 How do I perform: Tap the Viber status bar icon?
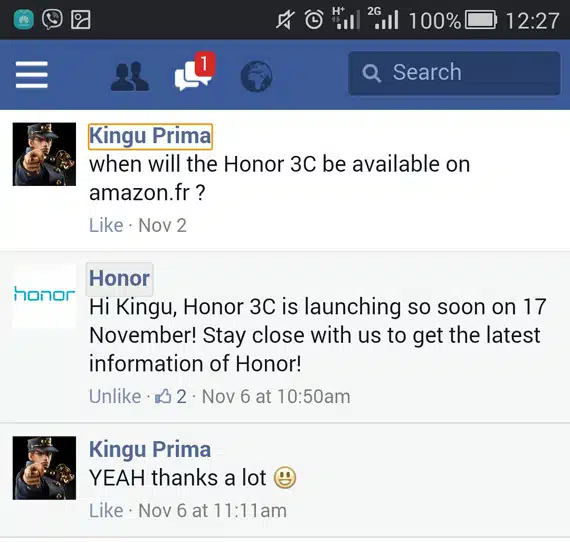pos(52,19)
